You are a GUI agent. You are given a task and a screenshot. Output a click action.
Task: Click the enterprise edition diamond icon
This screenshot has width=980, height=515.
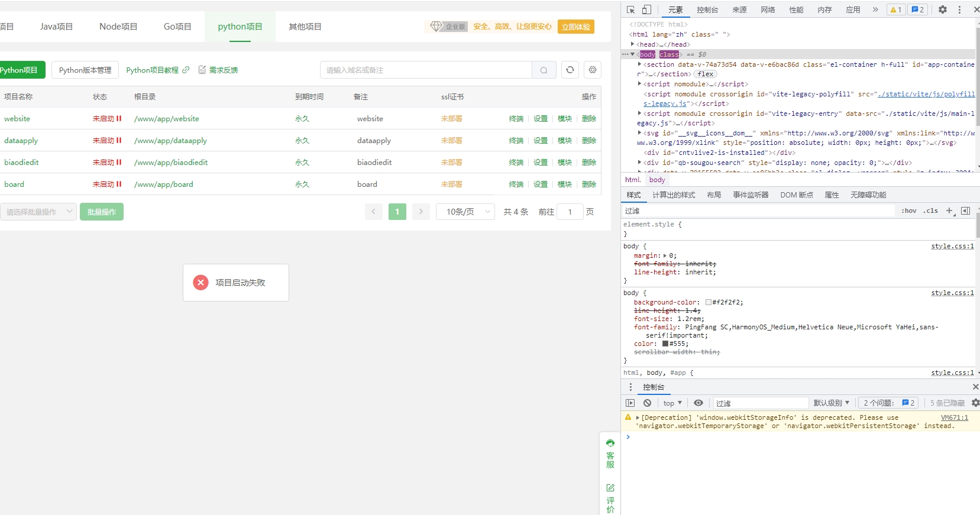436,27
